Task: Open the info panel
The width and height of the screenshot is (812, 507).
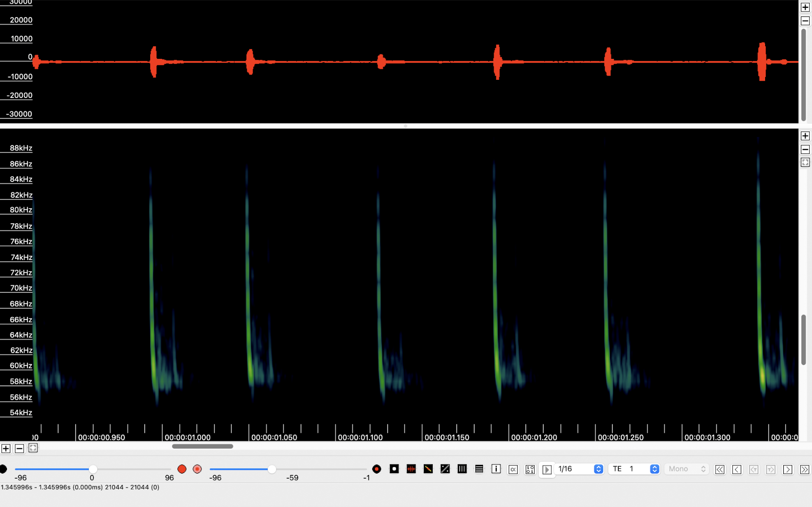Action: tap(496, 469)
